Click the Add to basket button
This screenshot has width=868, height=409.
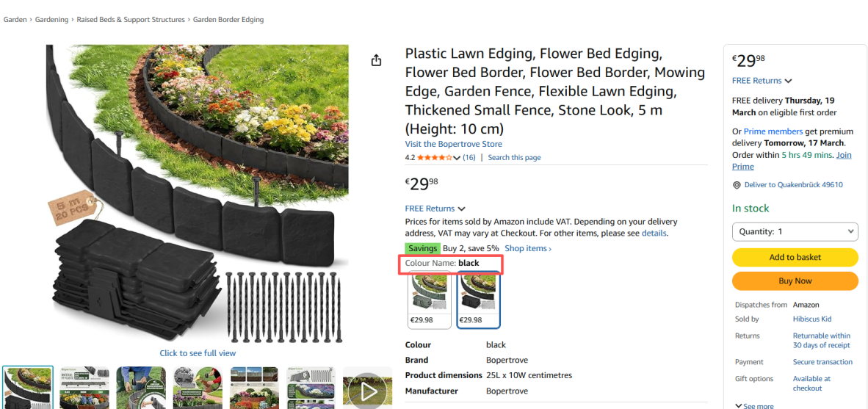[x=795, y=257]
